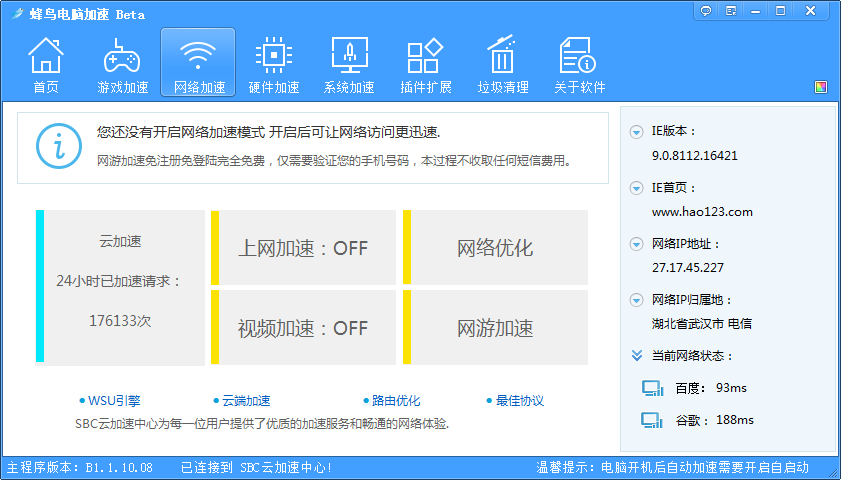Click the 温馨提示 status bar message
This screenshot has width=841, height=480.
(672, 468)
